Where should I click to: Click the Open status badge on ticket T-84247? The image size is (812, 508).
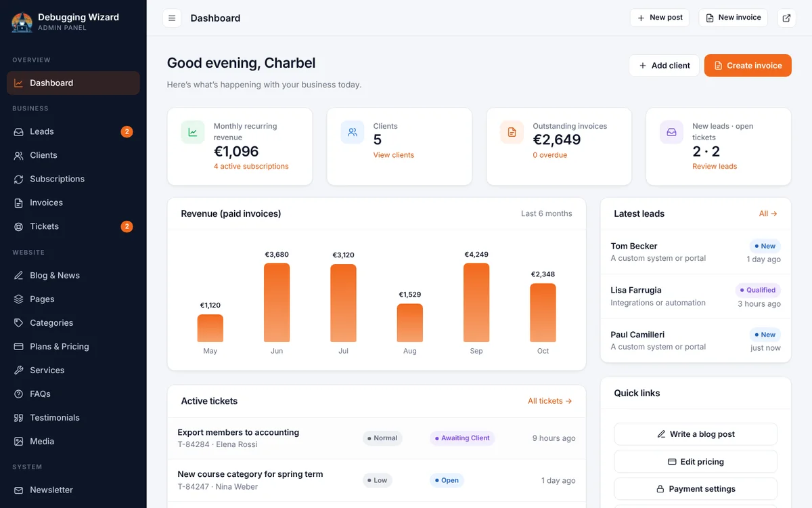click(447, 480)
